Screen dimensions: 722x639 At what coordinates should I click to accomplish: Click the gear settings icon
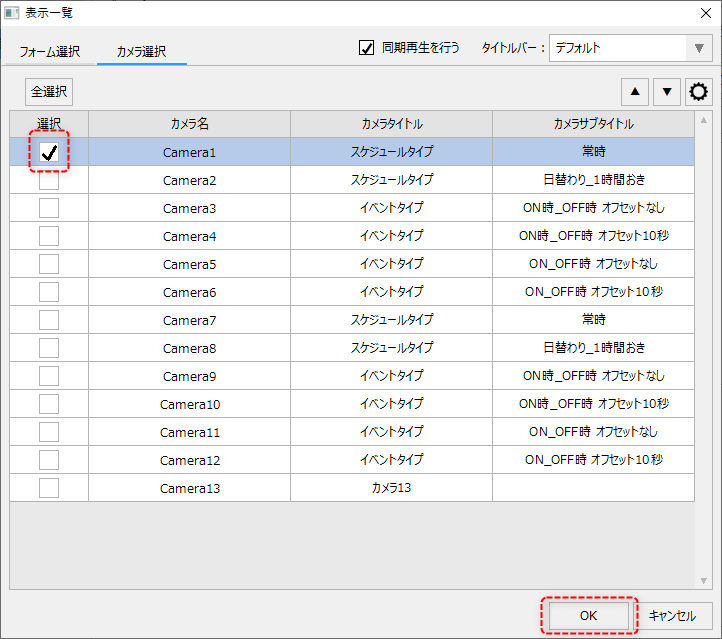[x=698, y=92]
